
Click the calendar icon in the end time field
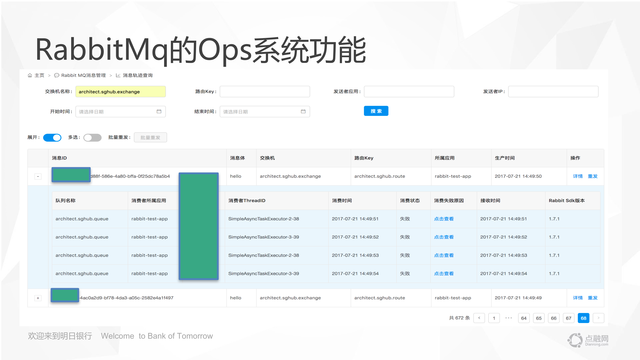pyautogui.click(x=303, y=111)
